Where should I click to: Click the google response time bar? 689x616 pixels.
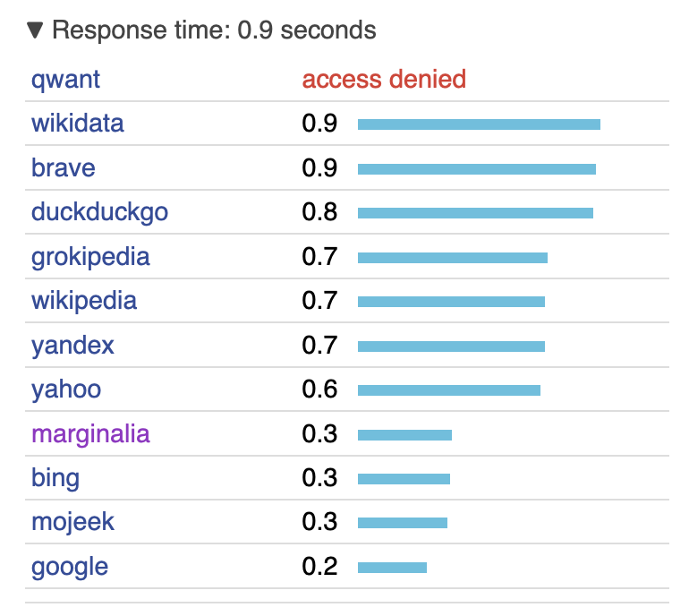point(393,568)
